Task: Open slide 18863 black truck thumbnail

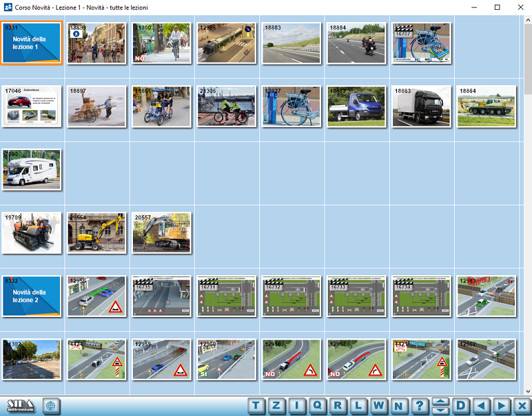Action: (421, 106)
